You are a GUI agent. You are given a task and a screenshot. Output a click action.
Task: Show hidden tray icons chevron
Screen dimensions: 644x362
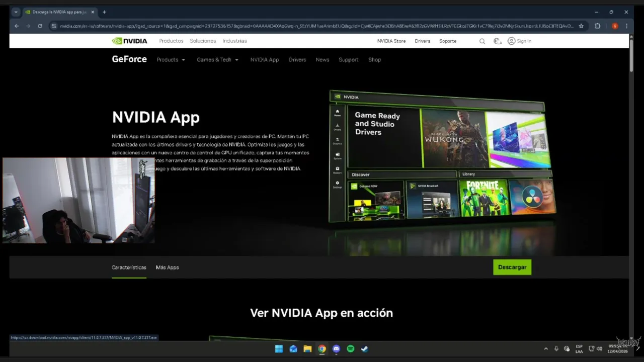pyautogui.click(x=546, y=349)
